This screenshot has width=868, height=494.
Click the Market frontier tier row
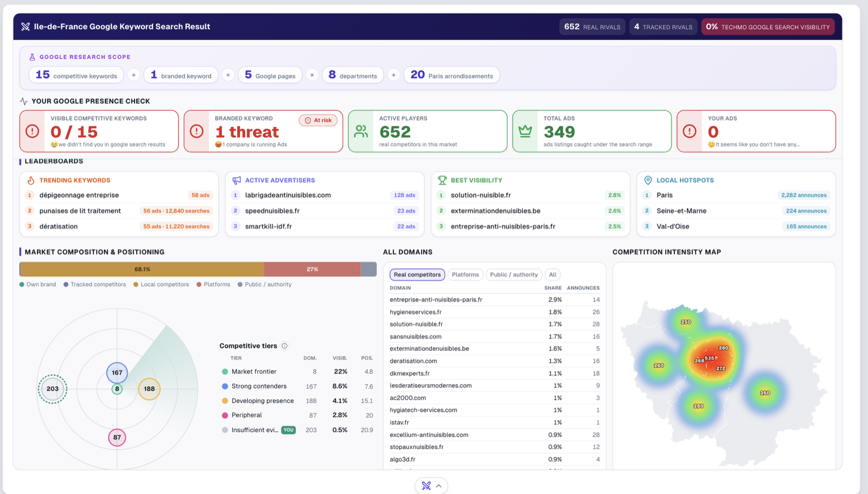click(x=297, y=372)
